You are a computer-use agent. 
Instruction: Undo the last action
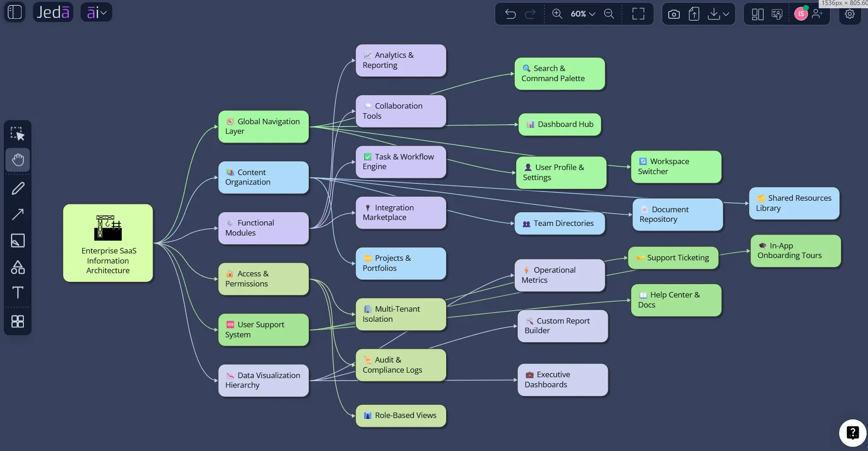coord(510,14)
